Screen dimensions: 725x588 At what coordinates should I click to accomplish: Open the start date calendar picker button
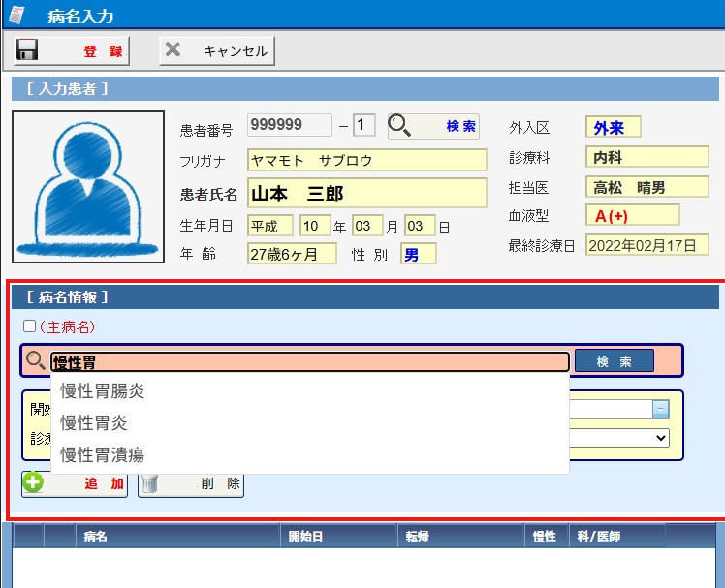(x=660, y=409)
